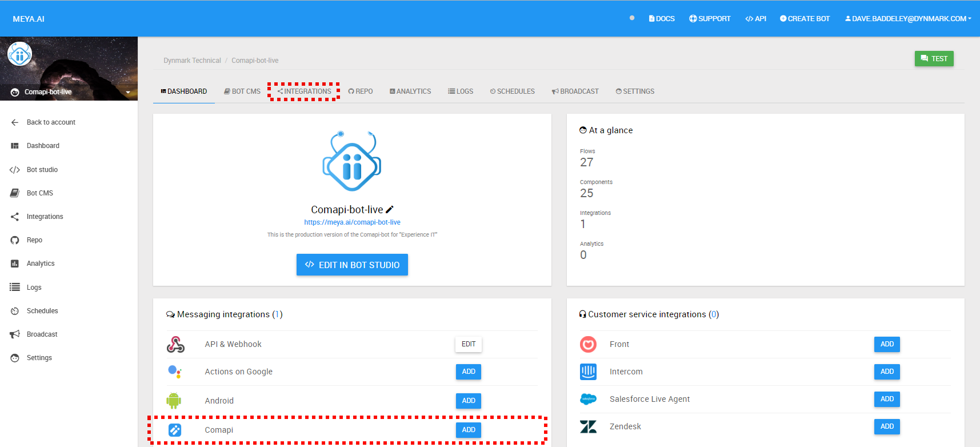
Task: Click the Components count 25
Action: (x=587, y=193)
